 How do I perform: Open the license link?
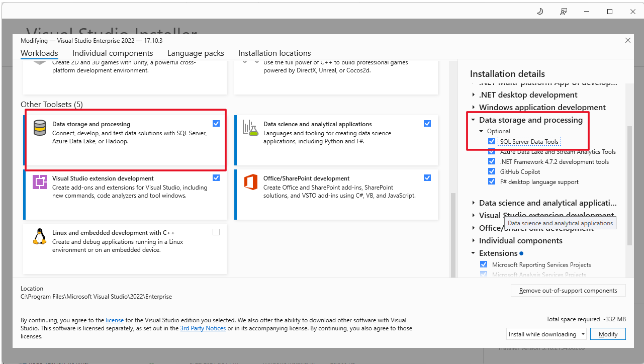[115, 320]
